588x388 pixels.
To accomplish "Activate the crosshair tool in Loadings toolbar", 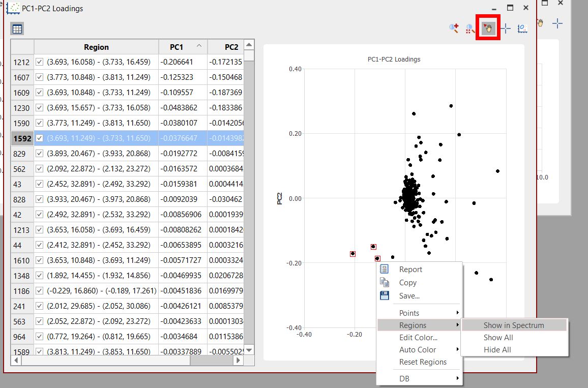I will tap(505, 28).
